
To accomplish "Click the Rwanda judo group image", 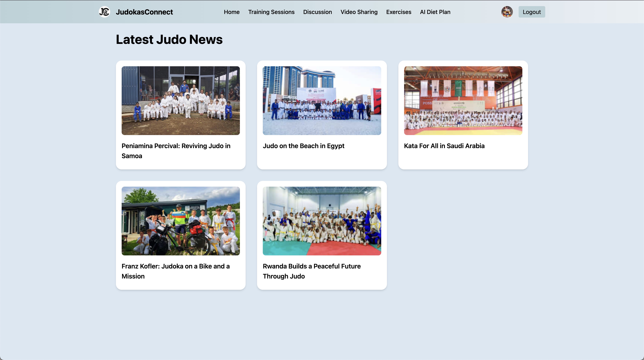I will click(x=322, y=221).
